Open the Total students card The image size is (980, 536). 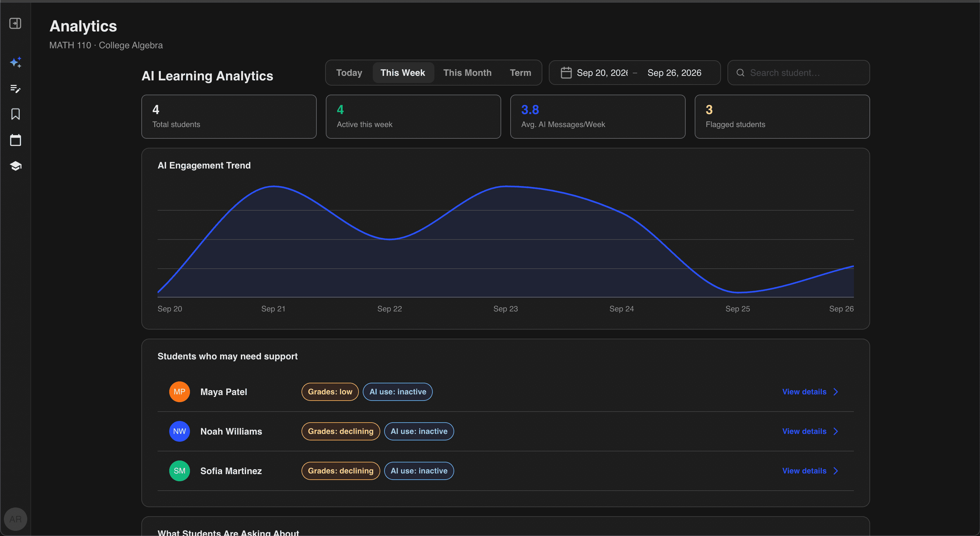click(x=229, y=117)
